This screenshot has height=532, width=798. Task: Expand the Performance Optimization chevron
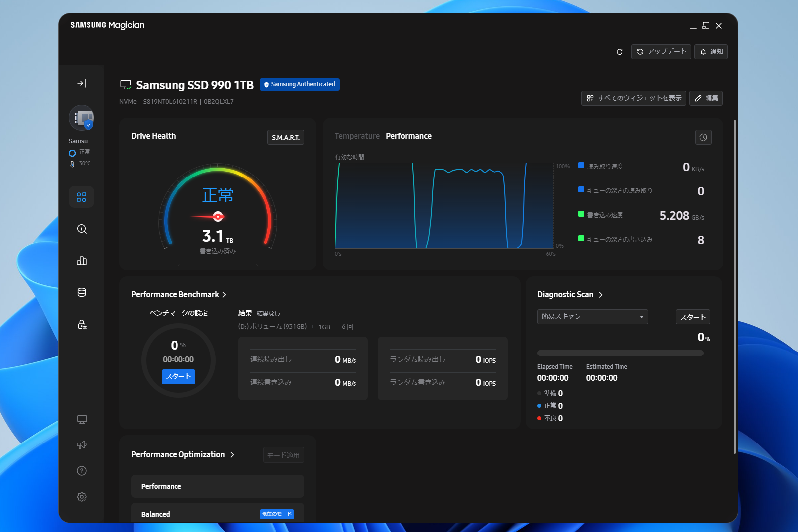[x=232, y=455]
